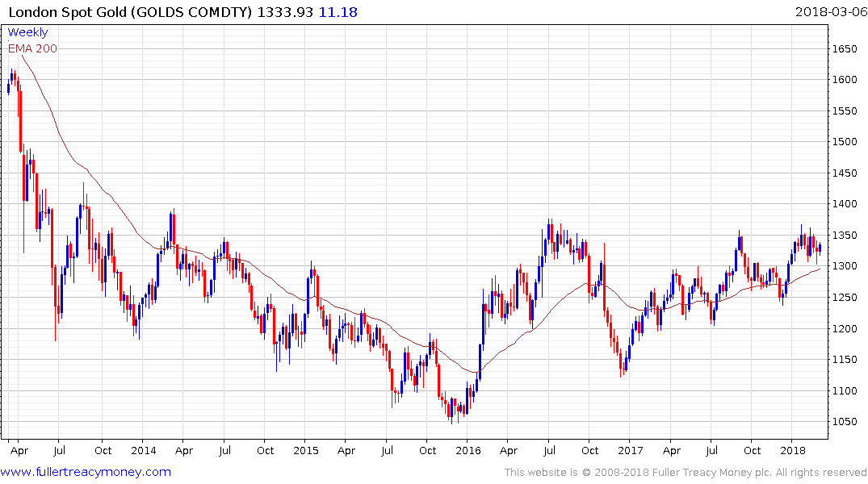Click the 1100 price axis label
This screenshot has width=868, height=484.
845,391
